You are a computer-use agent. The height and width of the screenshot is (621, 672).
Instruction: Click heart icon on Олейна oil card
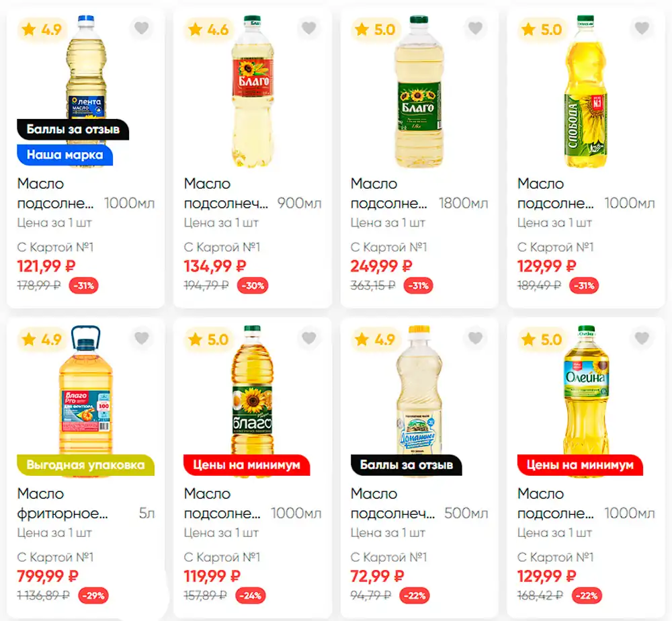pyautogui.click(x=642, y=338)
